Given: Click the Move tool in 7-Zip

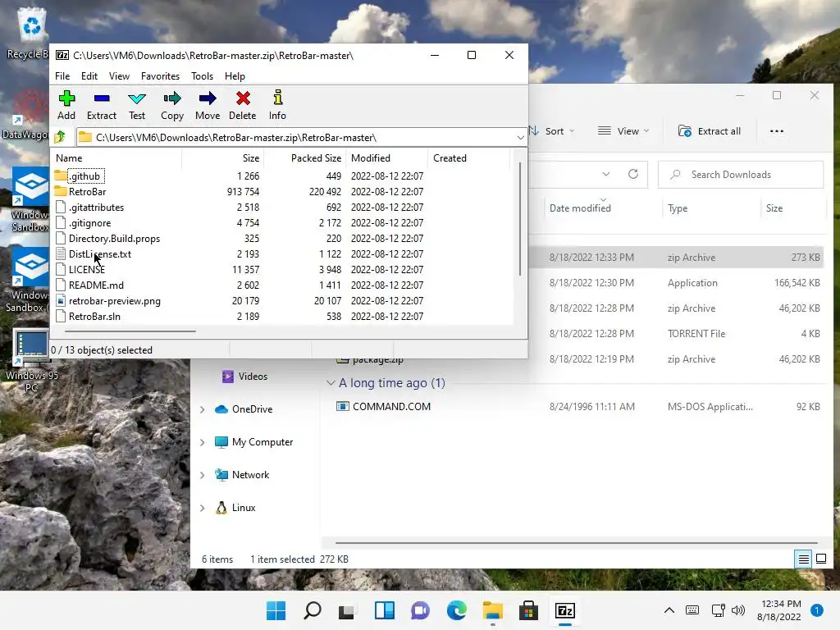Looking at the screenshot, I should [x=208, y=105].
